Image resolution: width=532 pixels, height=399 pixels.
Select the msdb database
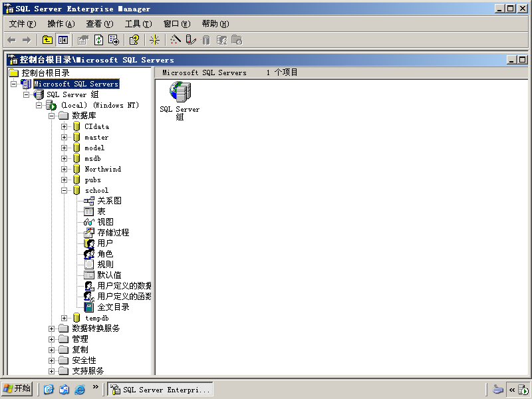tap(92, 158)
